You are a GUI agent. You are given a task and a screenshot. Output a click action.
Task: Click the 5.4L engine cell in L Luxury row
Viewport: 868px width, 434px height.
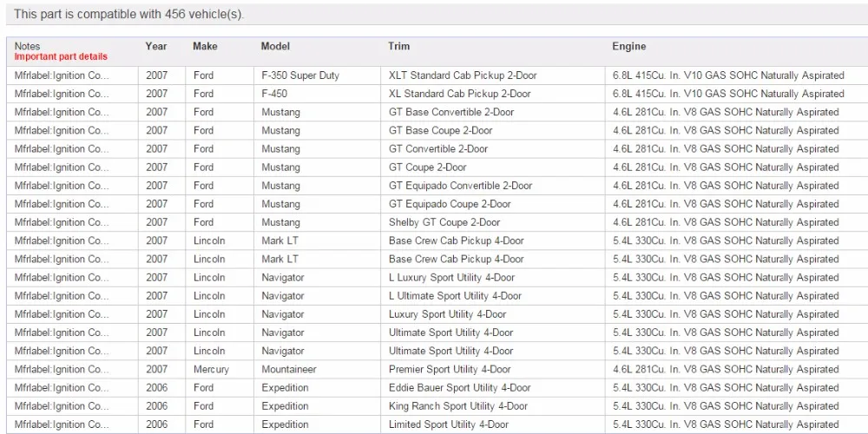tap(726, 278)
